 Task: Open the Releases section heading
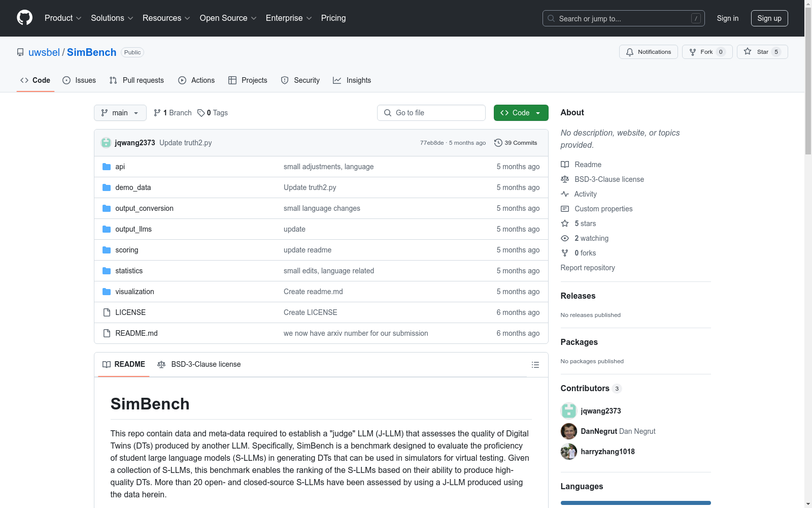(x=578, y=296)
